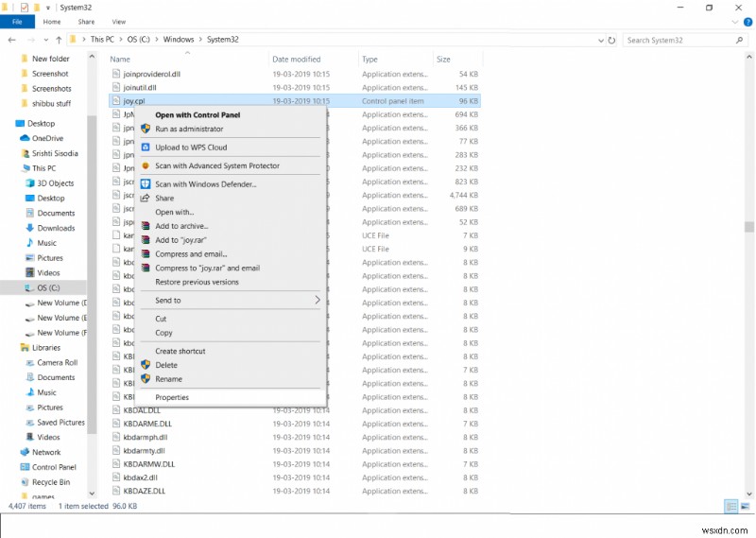Switch to the Share ribbon tab
The width and height of the screenshot is (756, 538).
click(x=86, y=22)
